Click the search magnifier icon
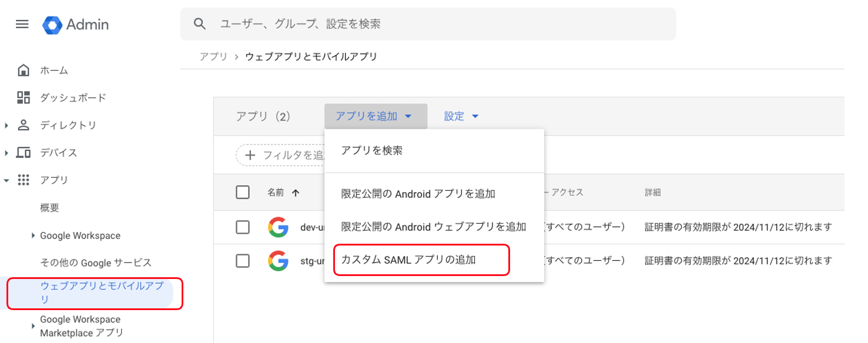 [200, 23]
